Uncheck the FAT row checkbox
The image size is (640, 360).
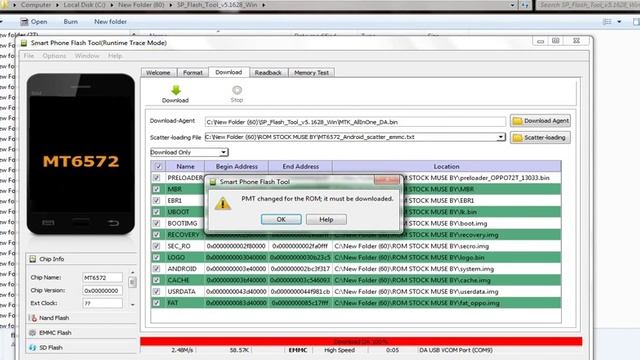click(x=156, y=303)
